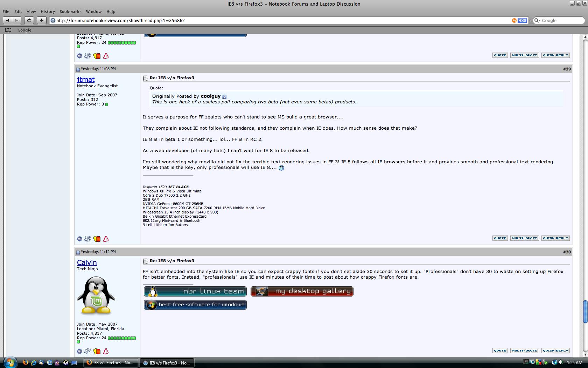Click the text "Join Date: Sep 2007"
Screen dimensions: 588x368
[97, 95]
